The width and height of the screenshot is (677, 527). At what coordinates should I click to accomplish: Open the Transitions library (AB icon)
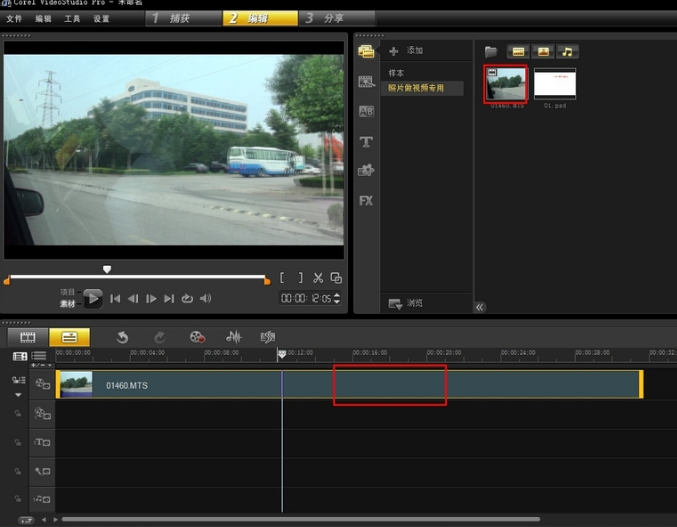click(x=366, y=112)
